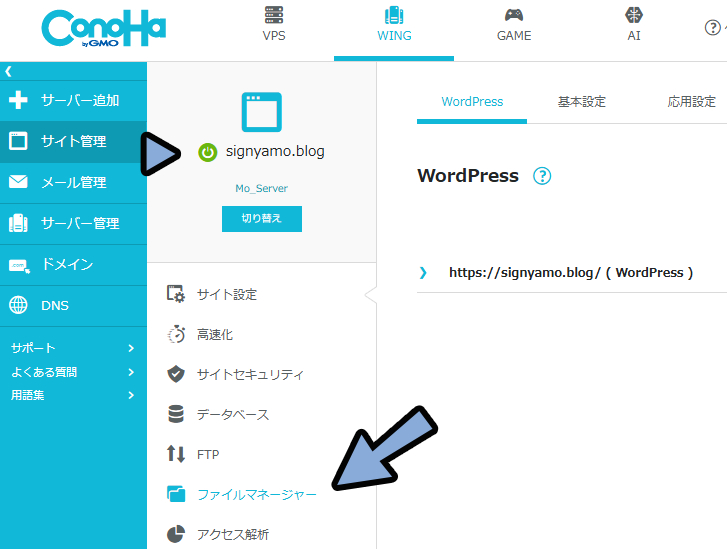The width and height of the screenshot is (727, 549).
Task: Click the 切り替え button
Action: click(261, 219)
